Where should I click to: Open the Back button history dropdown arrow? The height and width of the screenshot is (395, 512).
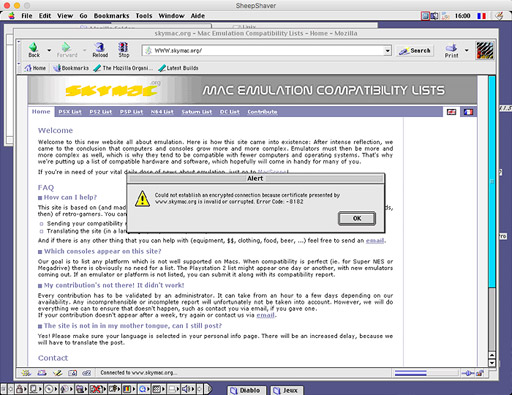tap(49, 50)
